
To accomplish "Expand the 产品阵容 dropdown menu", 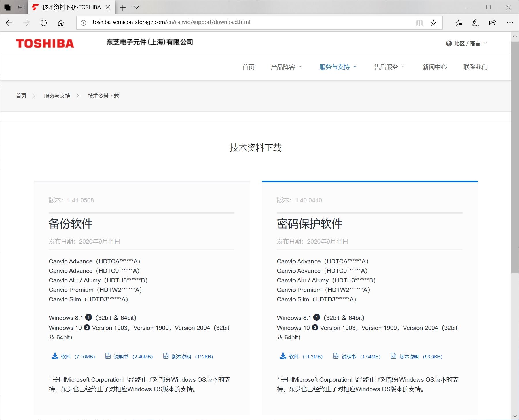I will [x=301, y=67].
